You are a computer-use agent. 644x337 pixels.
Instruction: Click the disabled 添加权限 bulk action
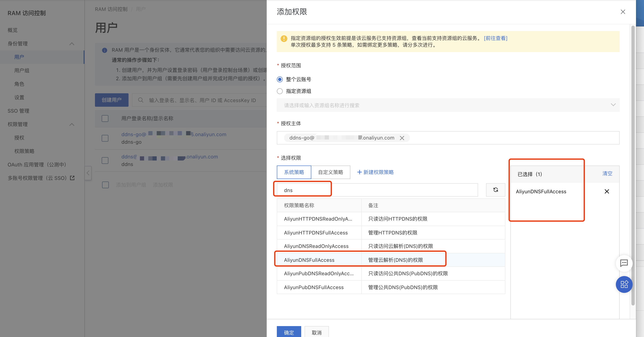click(x=163, y=185)
